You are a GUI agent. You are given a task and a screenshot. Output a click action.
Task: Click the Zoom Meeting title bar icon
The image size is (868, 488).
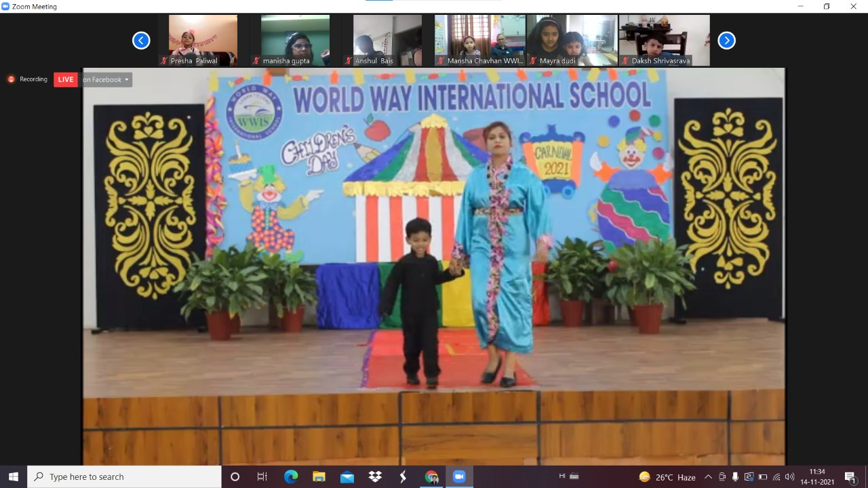click(5, 6)
